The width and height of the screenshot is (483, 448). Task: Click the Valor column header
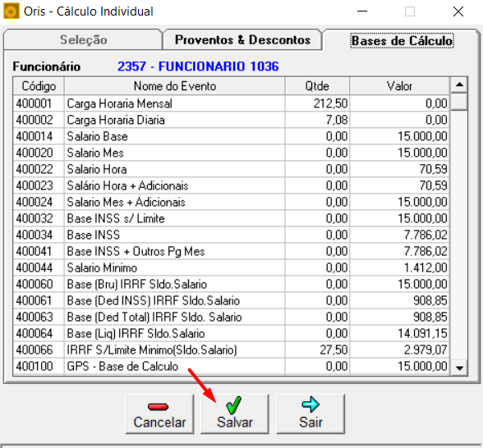click(399, 86)
